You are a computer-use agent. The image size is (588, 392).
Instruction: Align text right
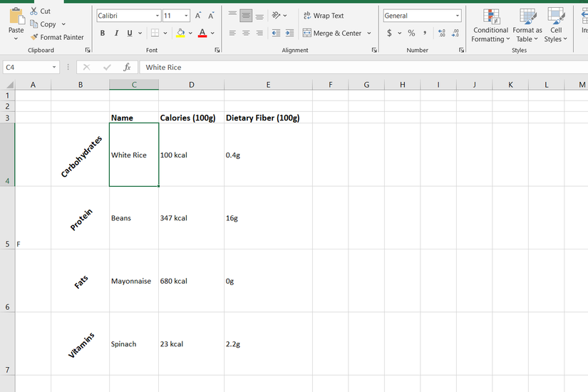pyautogui.click(x=259, y=33)
